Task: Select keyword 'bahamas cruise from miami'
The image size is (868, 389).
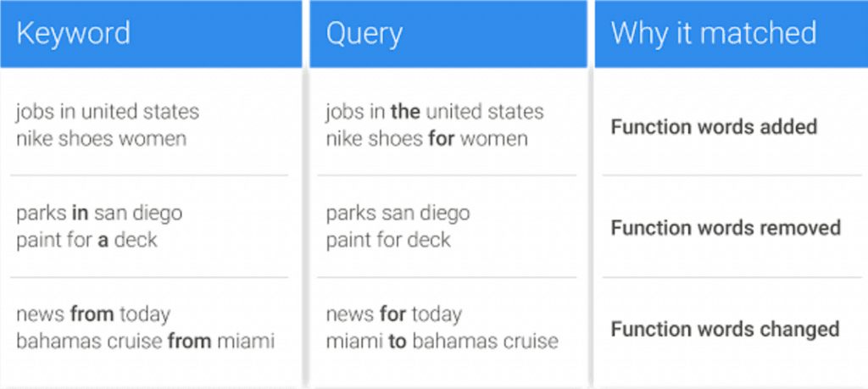Action: click(145, 341)
